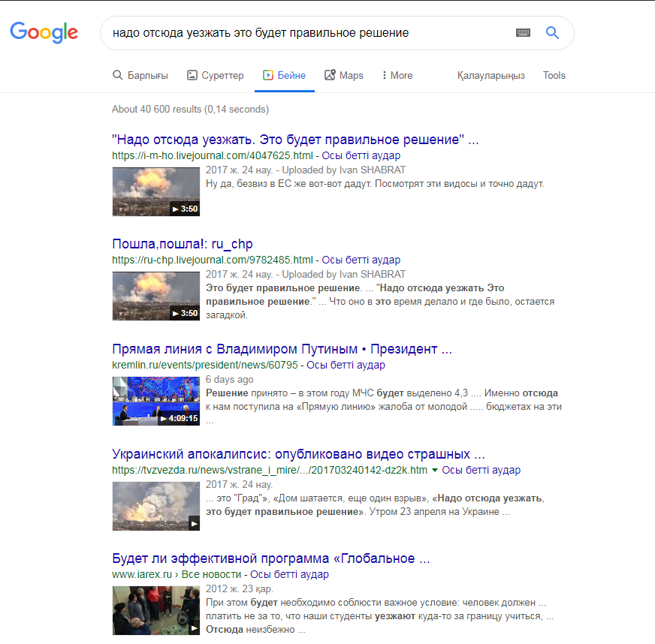Play the kremlin.ru 4:09:15 video thumbnail
Viewport: 655px width, 644px height.
(156, 401)
